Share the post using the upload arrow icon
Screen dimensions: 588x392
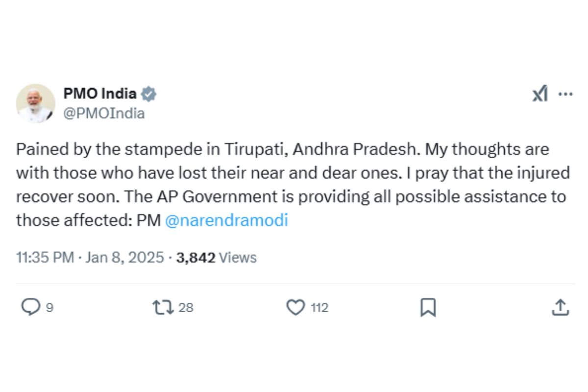(561, 307)
